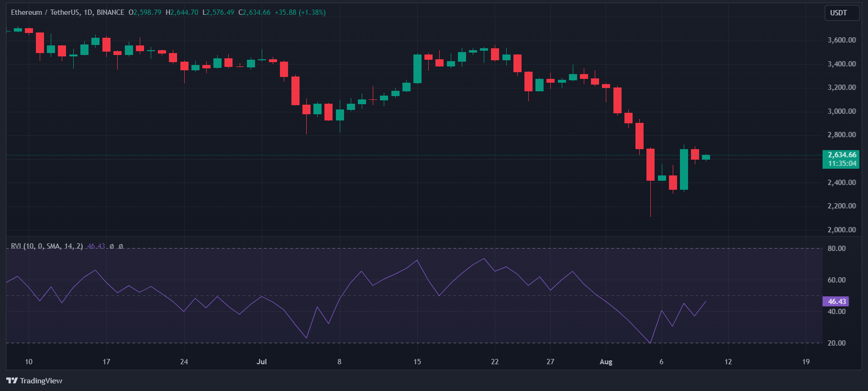
Task: Click the low value L2,576.49
Action: click(218, 12)
